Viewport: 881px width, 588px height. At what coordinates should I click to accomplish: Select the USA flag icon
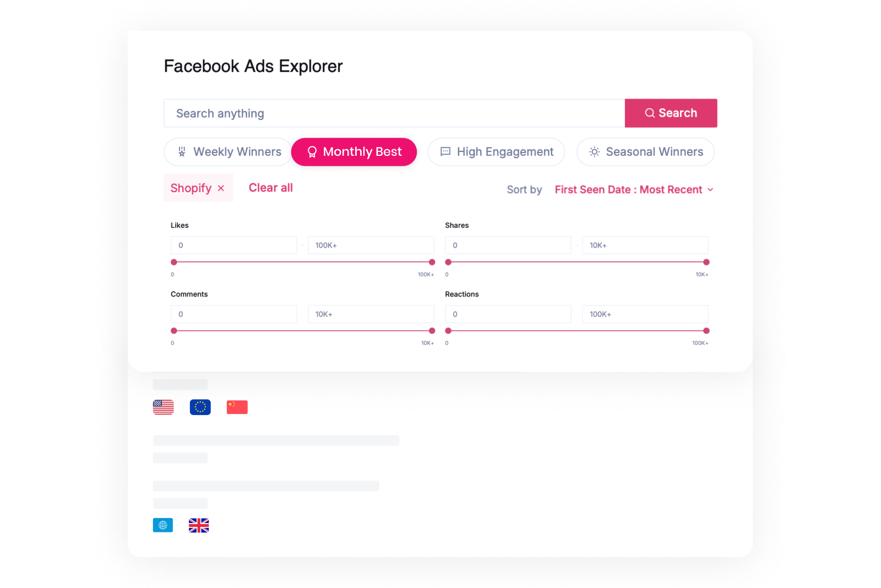point(162,407)
